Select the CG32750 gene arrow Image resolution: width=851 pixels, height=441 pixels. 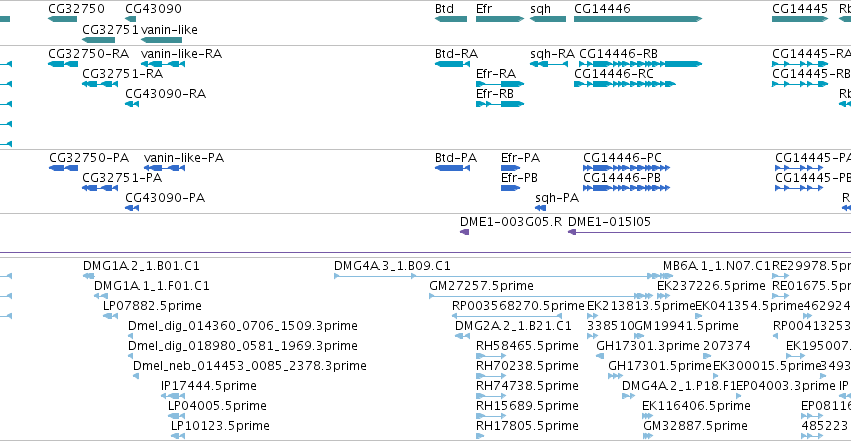tap(62, 19)
